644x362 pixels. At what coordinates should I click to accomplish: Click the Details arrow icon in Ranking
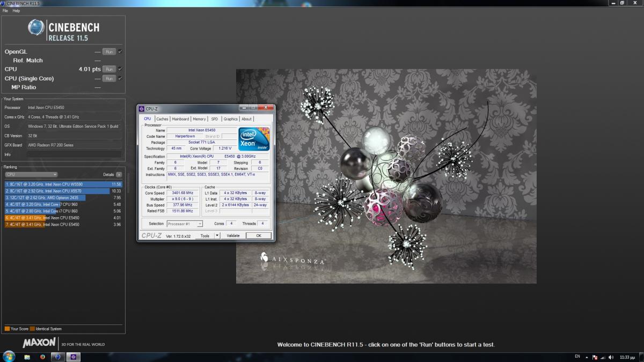119,174
